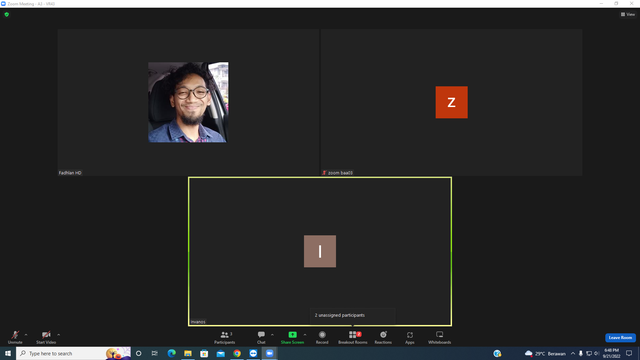Open Cortana from the taskbar
640x360 pixels.
pyautogui.click(x=138, y=353)
